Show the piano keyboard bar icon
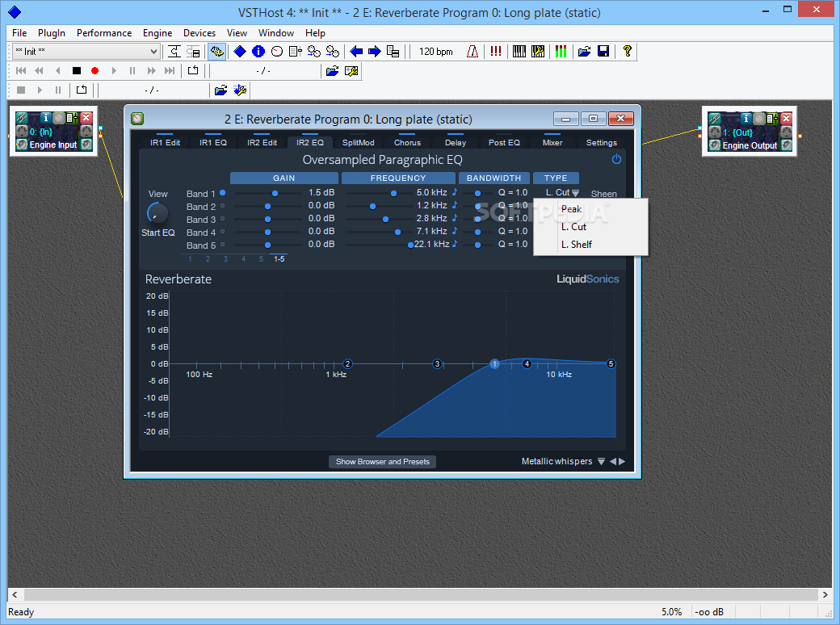This screenshot has height=625, width=840. (x=519, y=52)
